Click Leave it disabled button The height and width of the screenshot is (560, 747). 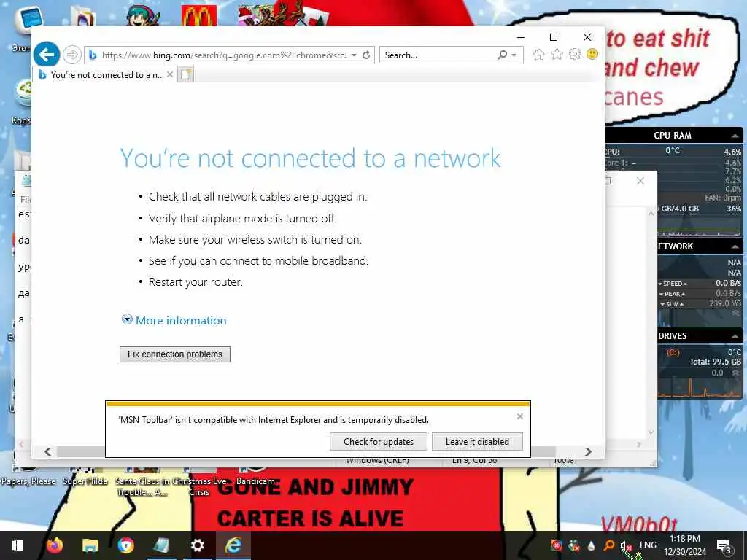[477, 441]
